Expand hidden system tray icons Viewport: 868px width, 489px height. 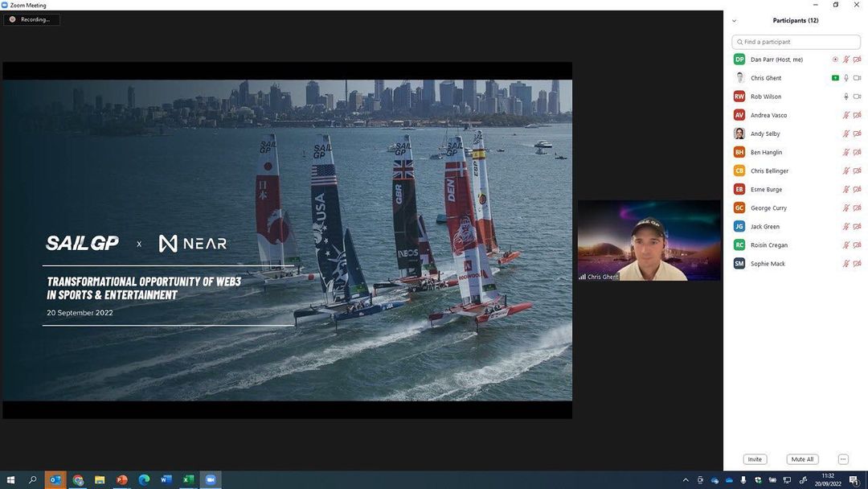(686, 480)
